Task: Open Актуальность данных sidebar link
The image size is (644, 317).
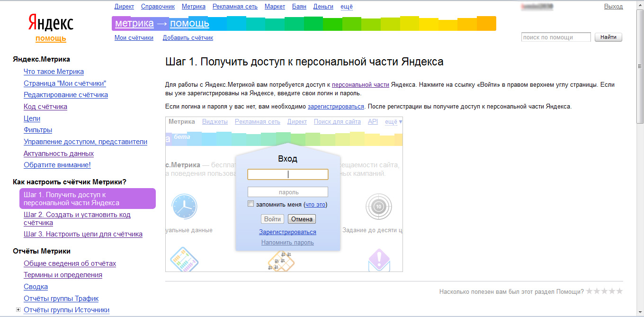Action: (59, 154)
